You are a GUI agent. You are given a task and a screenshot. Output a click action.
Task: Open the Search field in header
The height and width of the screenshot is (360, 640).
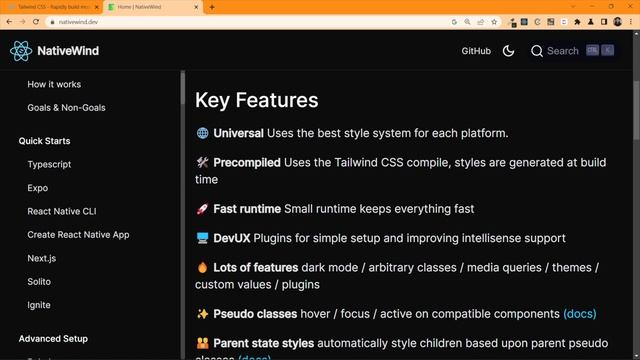point(572,51)
